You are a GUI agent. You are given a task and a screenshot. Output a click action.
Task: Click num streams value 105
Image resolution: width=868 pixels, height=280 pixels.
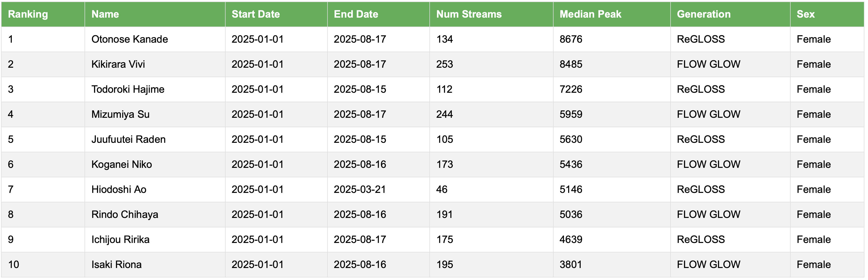444,139
